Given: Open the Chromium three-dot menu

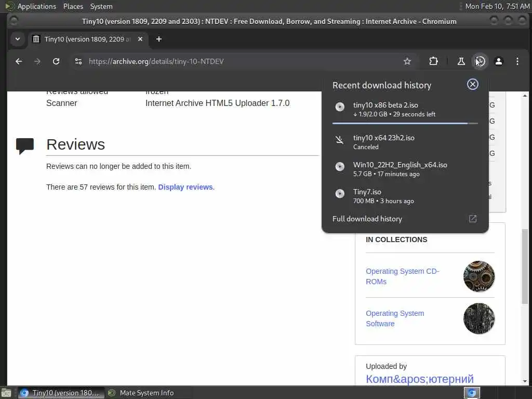Looking at the screenshot, I should tap(517, 61).
